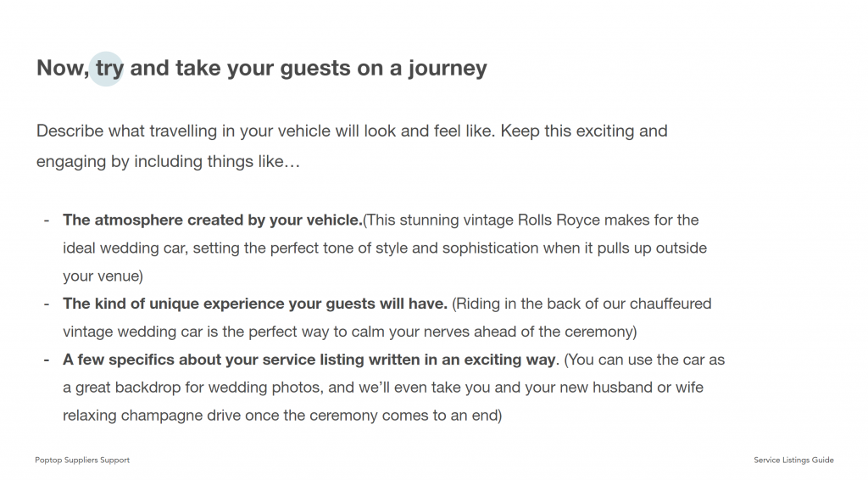Click the "engaging by including things like…" line
868x480 pixels.
tap(168, 161)
